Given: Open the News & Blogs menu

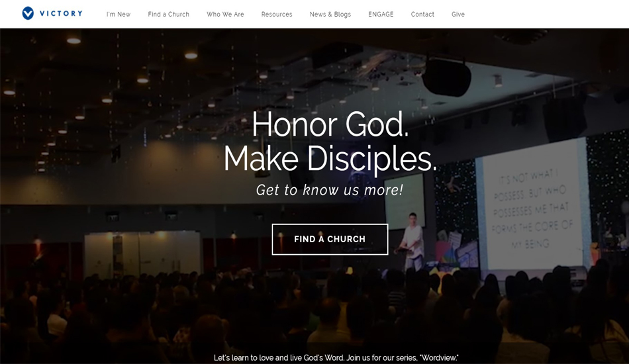Looking at the screenshot, I should coord(330,14).
